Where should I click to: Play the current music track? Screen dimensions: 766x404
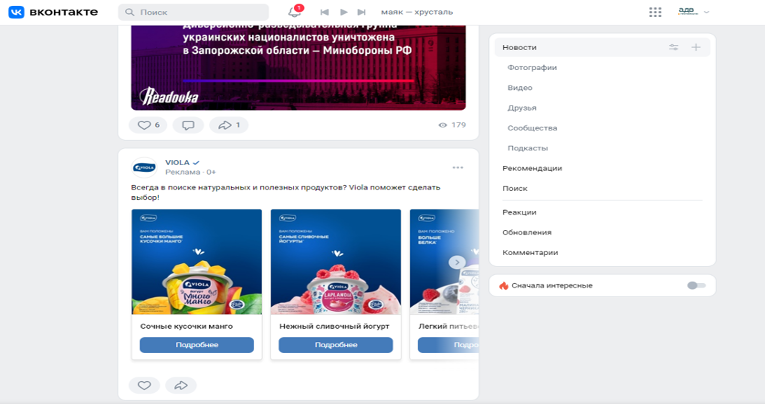click(344, 12)
